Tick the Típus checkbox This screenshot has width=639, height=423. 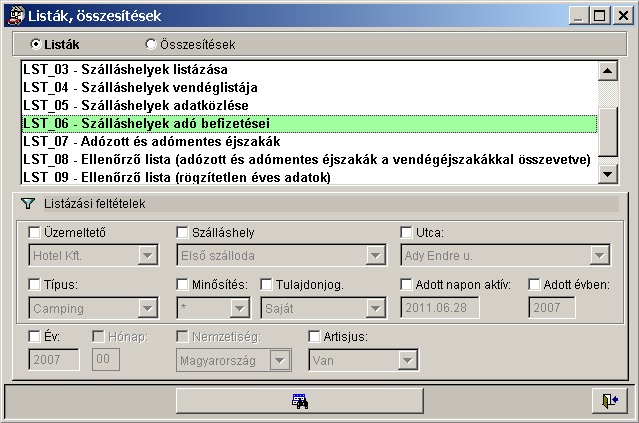coord(34,284)
